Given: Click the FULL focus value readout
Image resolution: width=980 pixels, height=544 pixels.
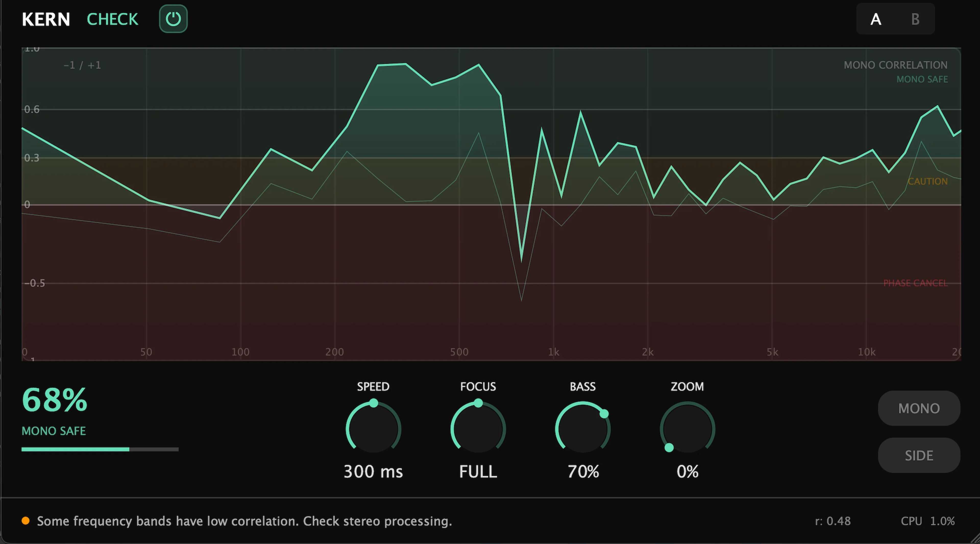Looking at the screenshot, I should [x=478, y=472].
